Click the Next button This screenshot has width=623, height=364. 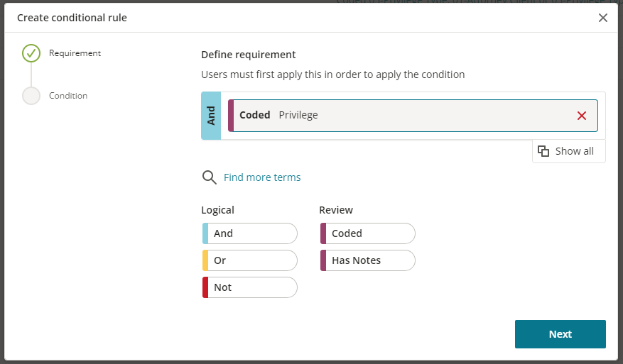tap(560, 334)
